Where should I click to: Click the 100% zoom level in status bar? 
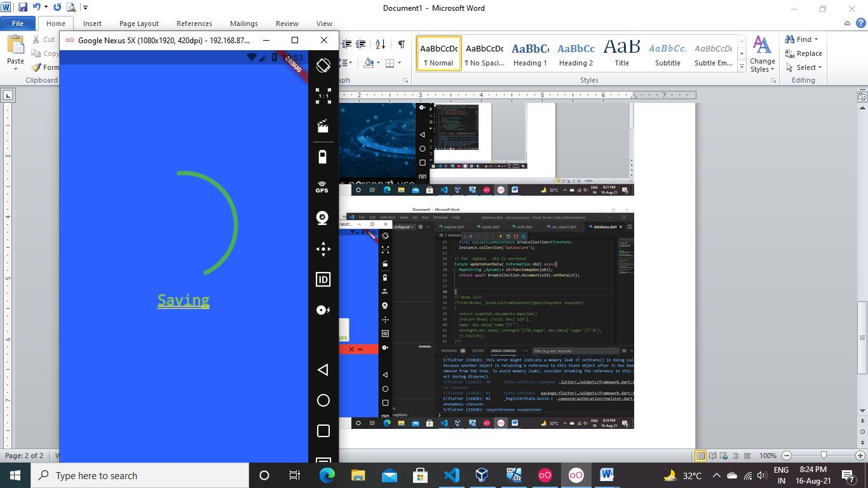pos(768,456)
